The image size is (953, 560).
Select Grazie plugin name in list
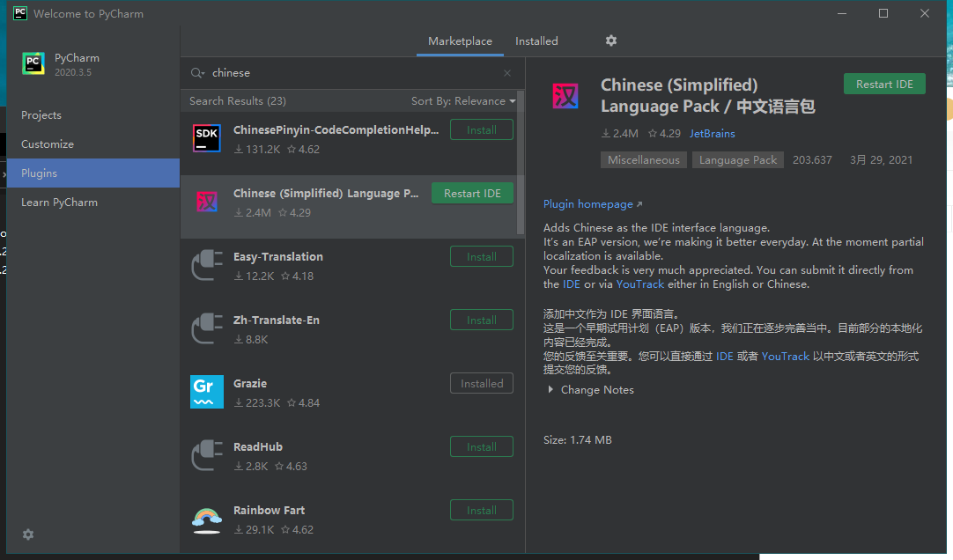pyautogui.click(x=250, y=383)
